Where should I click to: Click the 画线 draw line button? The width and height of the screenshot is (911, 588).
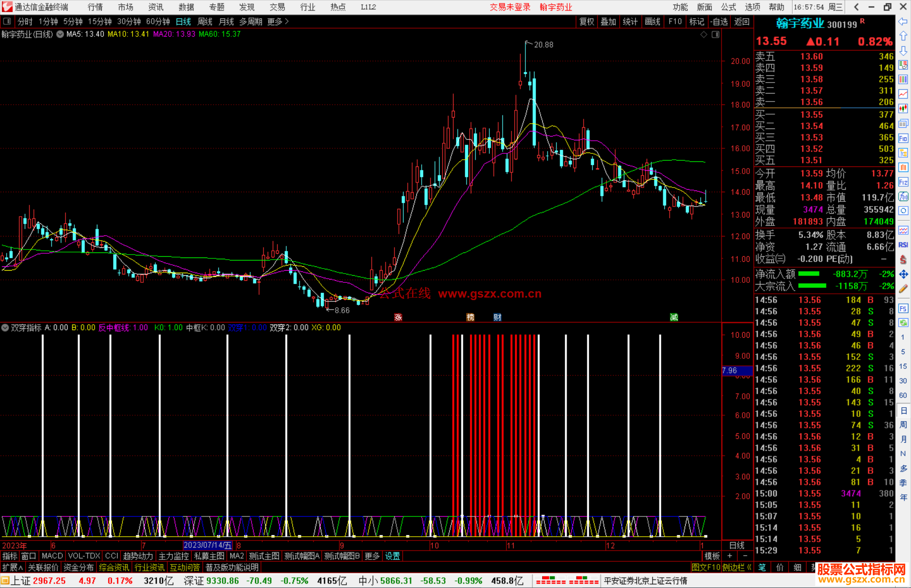coord(652,21)
